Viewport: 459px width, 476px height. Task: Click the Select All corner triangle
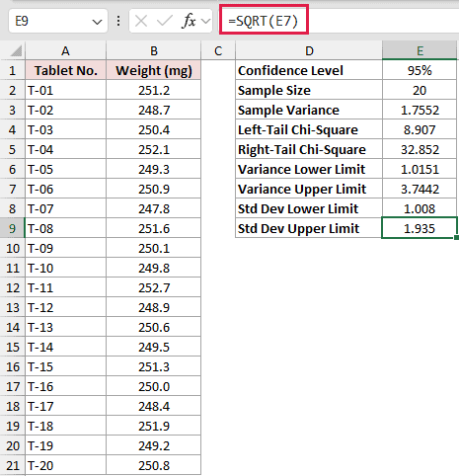click(x=16, y=51)
